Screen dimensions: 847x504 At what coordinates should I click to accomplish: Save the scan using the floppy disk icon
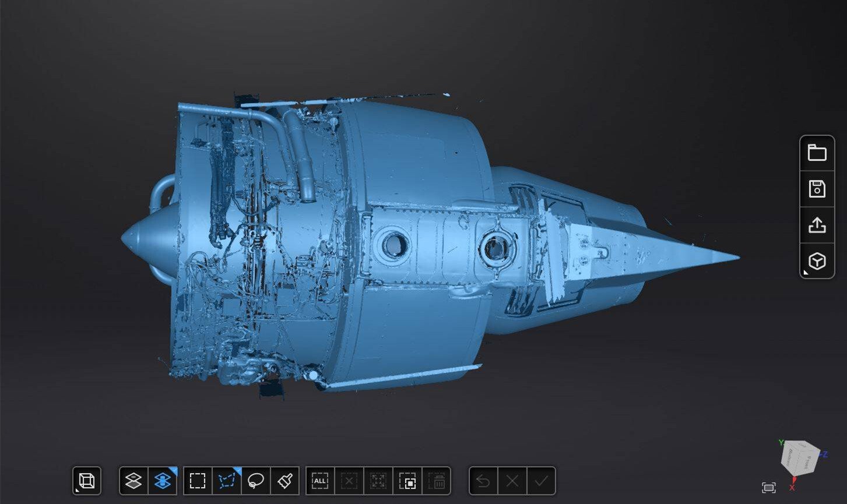coord(817,189)
